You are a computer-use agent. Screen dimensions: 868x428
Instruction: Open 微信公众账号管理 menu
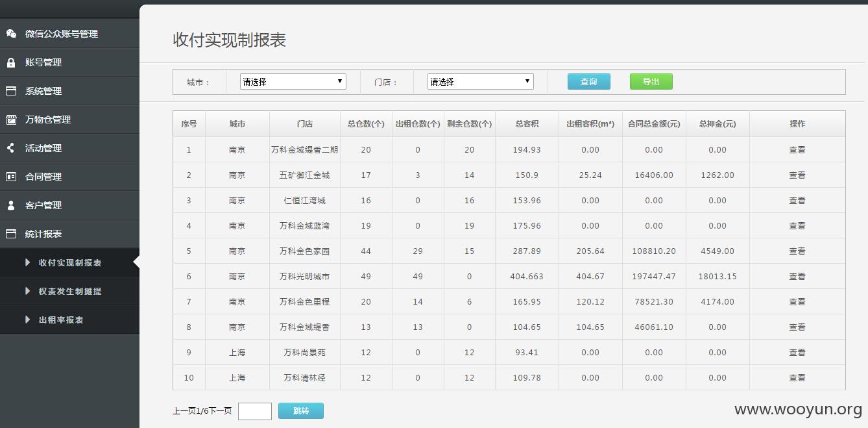[69, 34]
